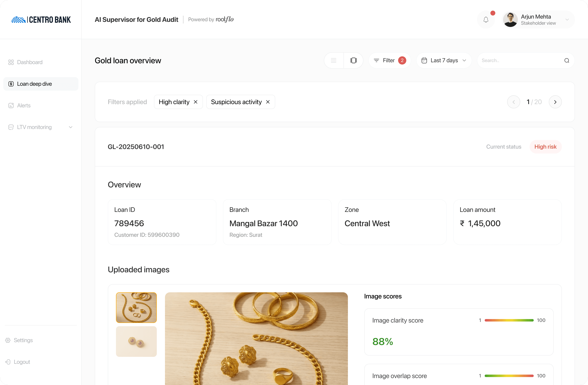Open the Last 7 days date dropdown
The height and width of the screenshot is (385, 588).
444,60
